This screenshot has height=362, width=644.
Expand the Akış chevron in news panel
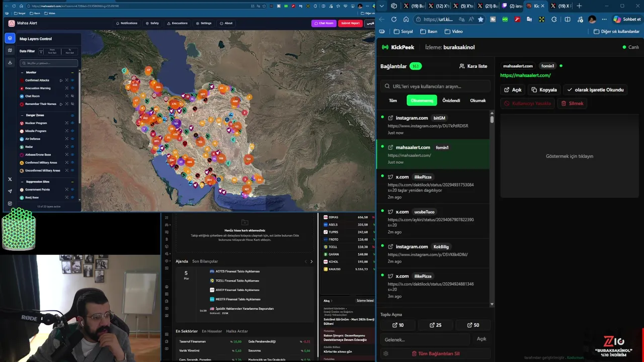click(x=332, y=301)
